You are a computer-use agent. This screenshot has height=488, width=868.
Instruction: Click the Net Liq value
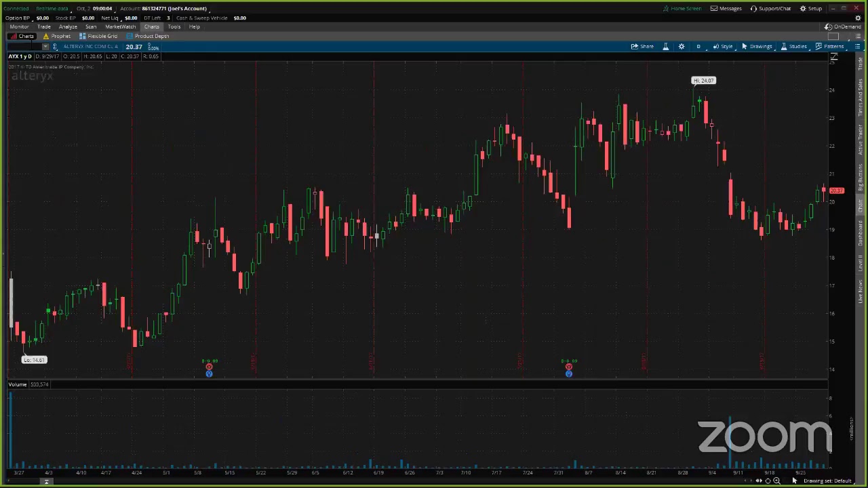coord(131,18)
